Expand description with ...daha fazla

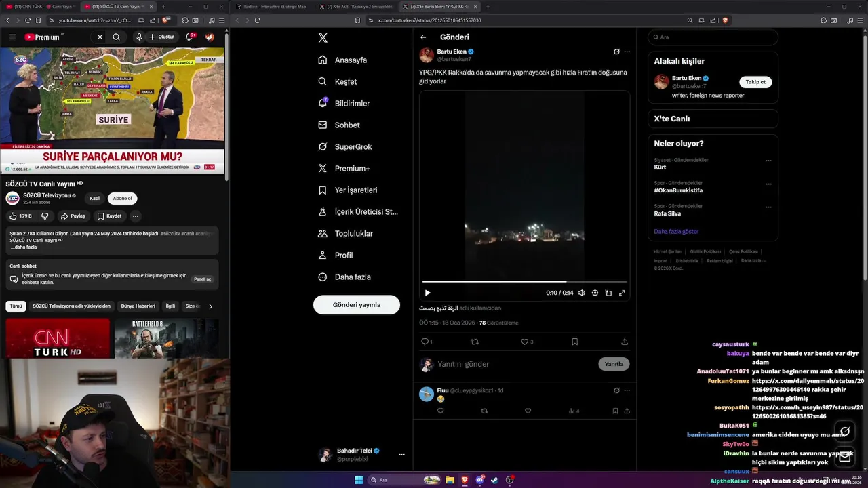pyautogui.click(x=23, y=247)
